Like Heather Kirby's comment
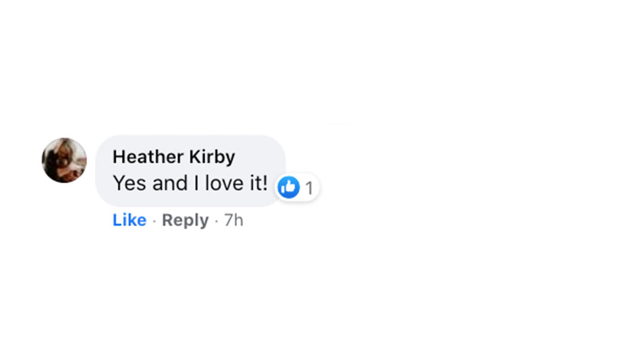 (129, 220)
